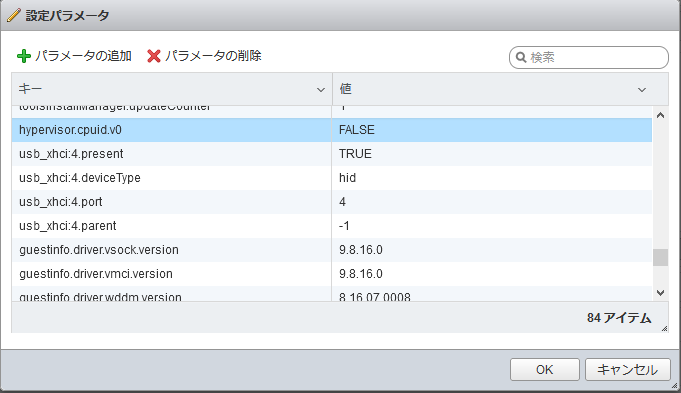This screenshot has height=393, width=681.
Task: Click scrollbar up arrow
Action: coord(661,115)
